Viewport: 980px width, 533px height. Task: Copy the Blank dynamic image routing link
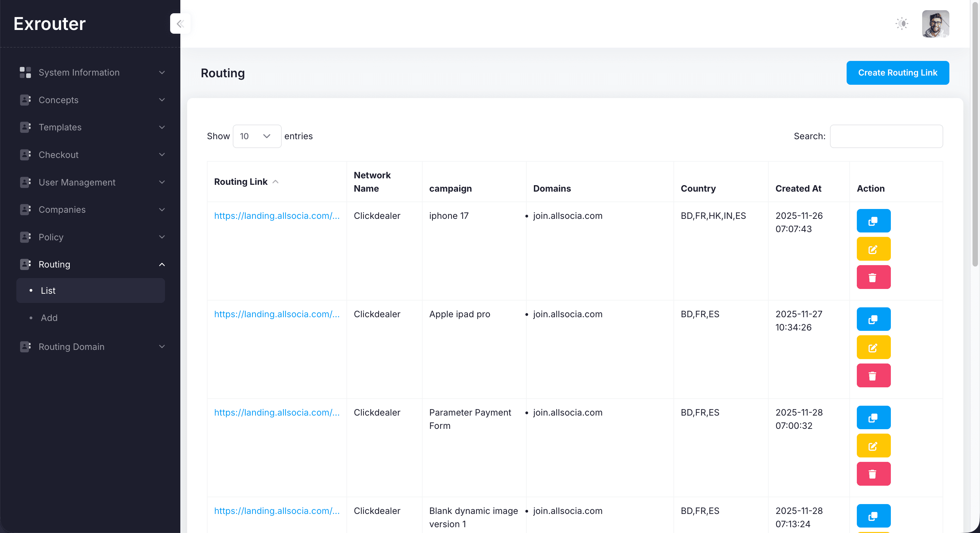click(x=873, y=516)
